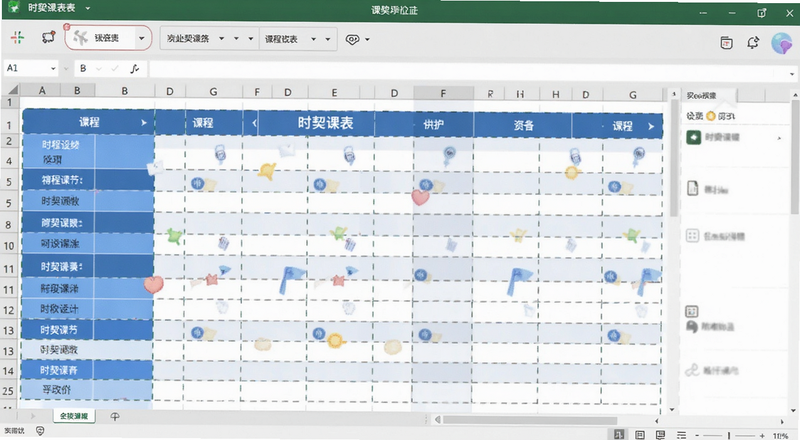Click the green square icon in side panel
Screen dimensions: 800x440
tap(693, 137)
